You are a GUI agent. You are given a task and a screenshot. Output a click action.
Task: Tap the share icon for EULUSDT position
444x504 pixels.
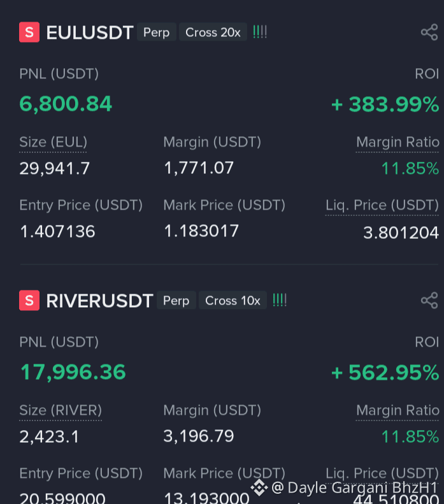click(x=429, y=32)
